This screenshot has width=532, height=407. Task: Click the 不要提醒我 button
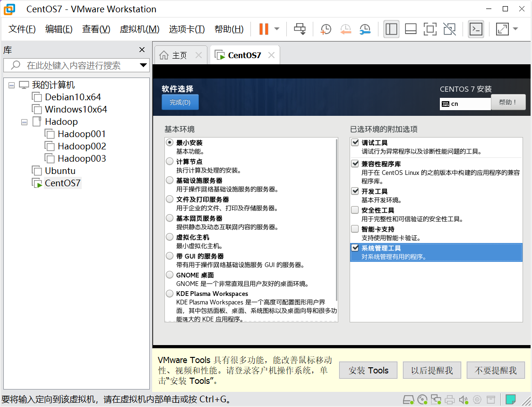point(496,370)
